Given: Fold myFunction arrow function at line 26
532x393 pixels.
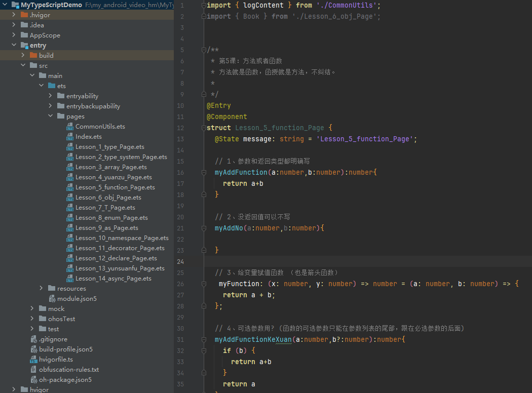Looking at the screenshot, I should pyautogui.click(x=204, y=284).
